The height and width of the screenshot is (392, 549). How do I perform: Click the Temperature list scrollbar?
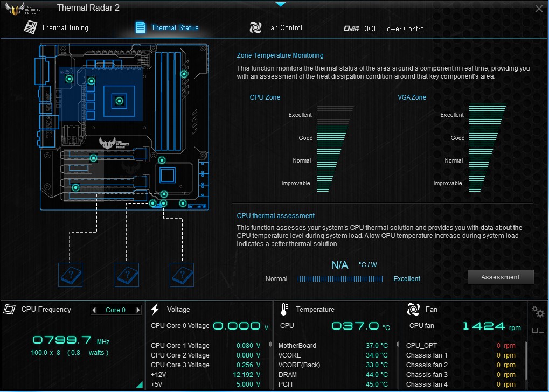tap(398, 345)
